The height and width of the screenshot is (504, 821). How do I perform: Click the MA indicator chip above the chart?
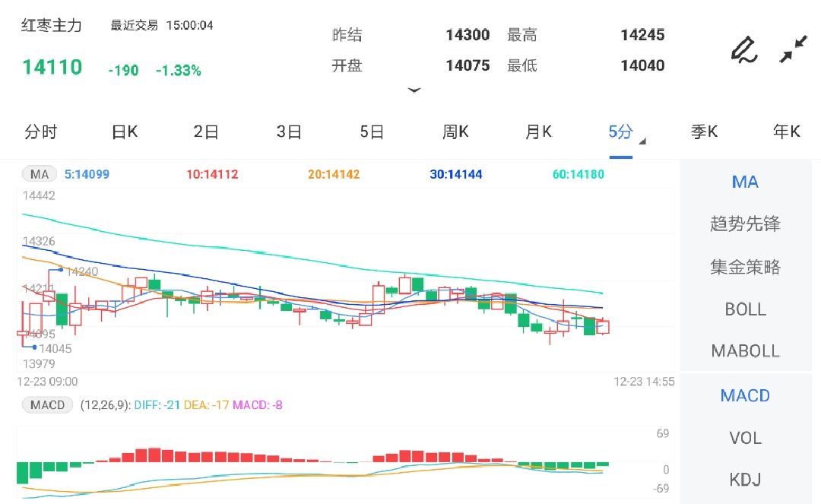tap(38, 174)
